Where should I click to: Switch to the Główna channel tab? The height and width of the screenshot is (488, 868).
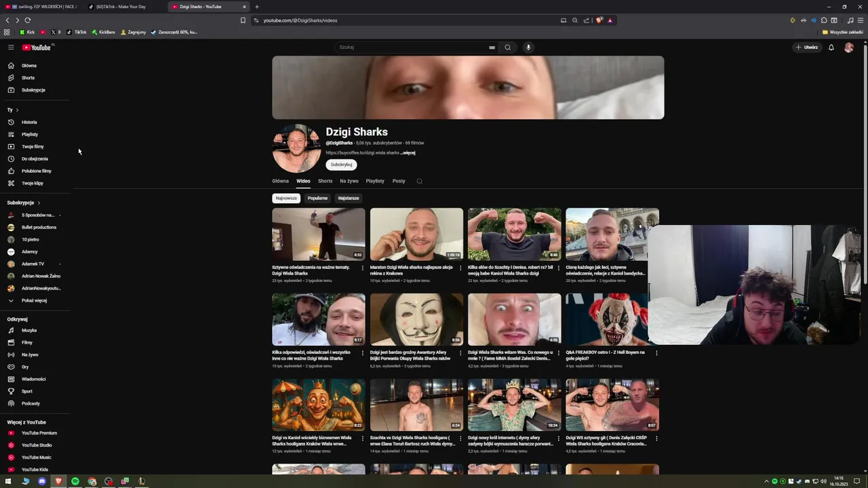(x=280, y=181)
